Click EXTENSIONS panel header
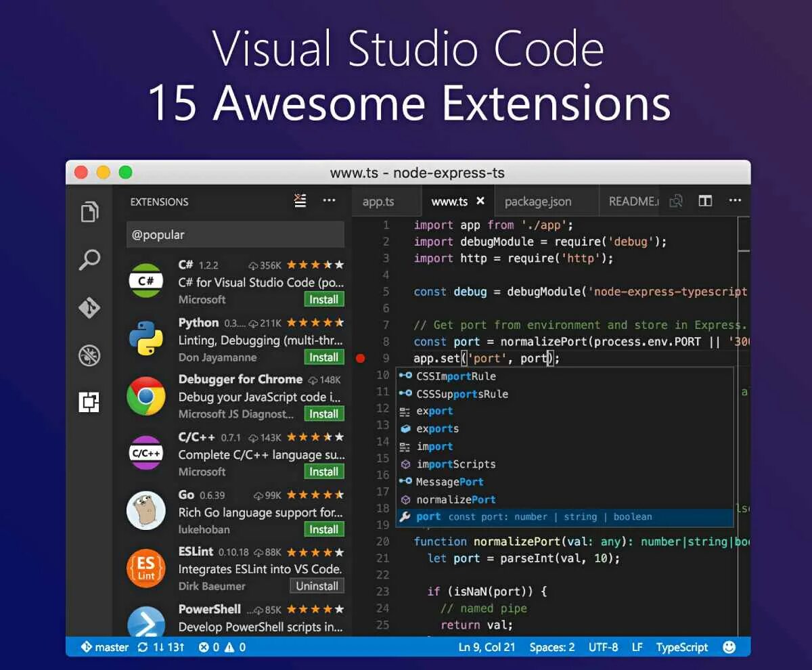 tap(159, 202)
